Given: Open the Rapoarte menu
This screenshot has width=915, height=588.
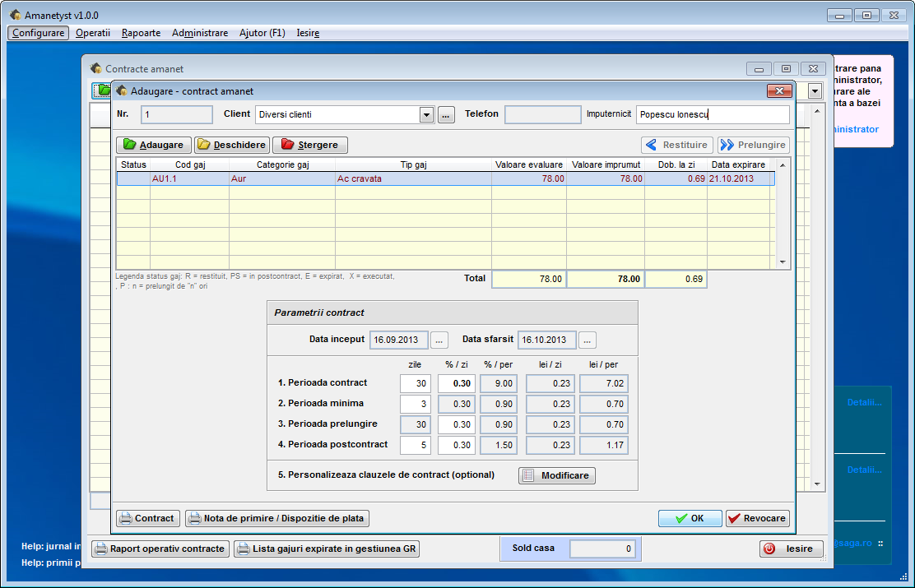Looking at the screenshot, I should pos(141,33).
